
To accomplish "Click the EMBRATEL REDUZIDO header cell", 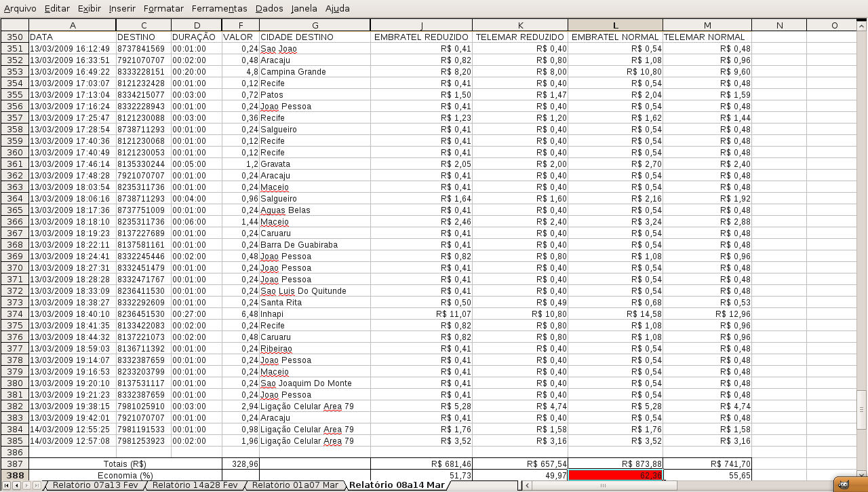I will [421, 37].
